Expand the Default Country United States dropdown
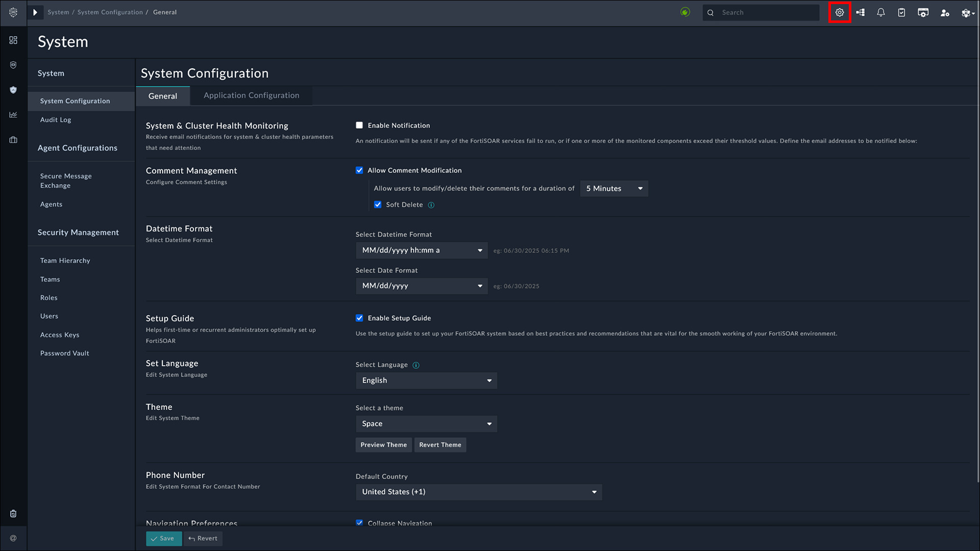The height and width of the screenshot is (551, 980). point(479,492)
